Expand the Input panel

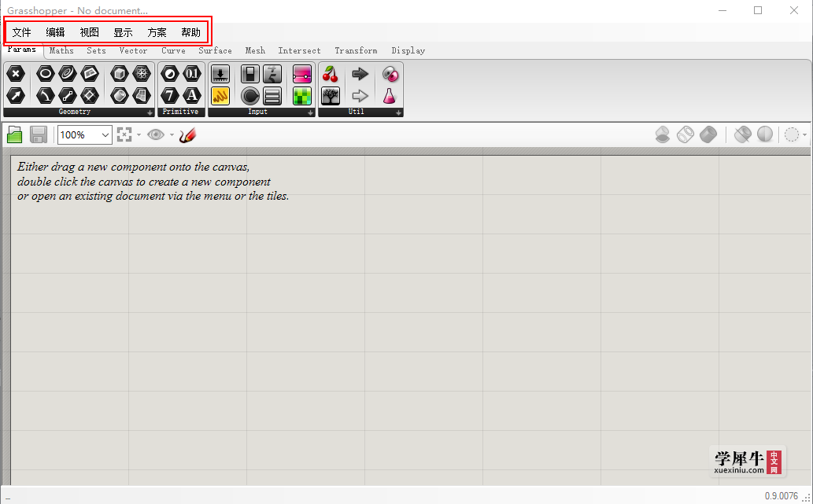tap(311, 112)
